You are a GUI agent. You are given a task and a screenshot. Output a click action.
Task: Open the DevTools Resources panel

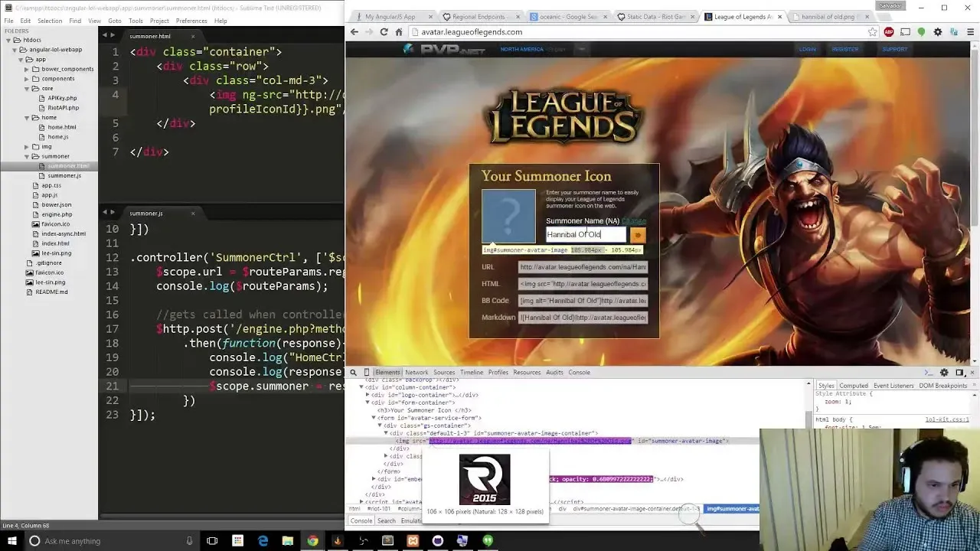click(x=527, y=373)
